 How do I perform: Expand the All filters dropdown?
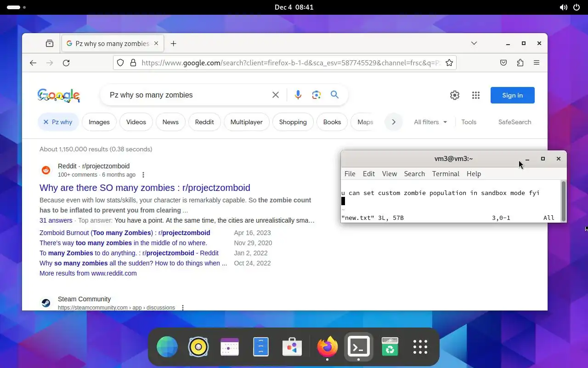430,122
